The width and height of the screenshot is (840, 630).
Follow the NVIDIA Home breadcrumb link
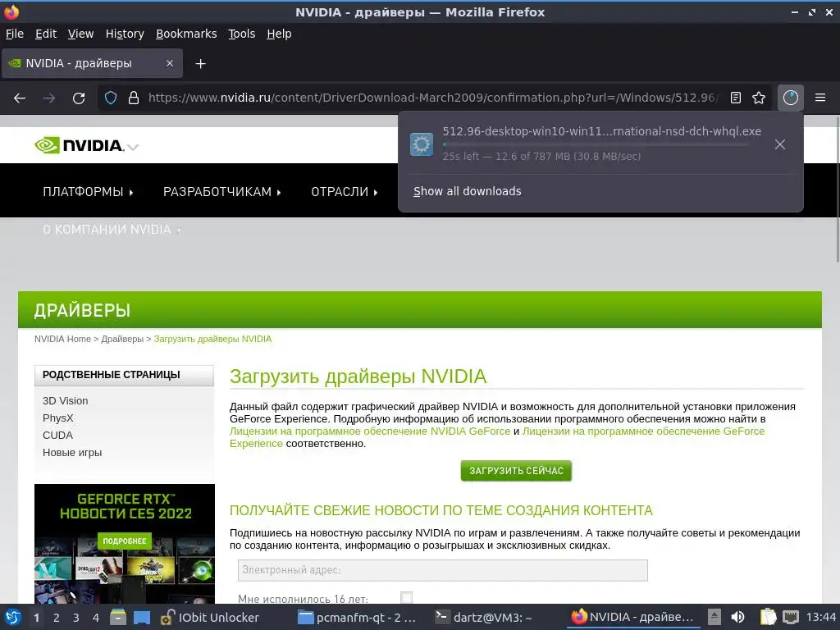pos(62,339)
